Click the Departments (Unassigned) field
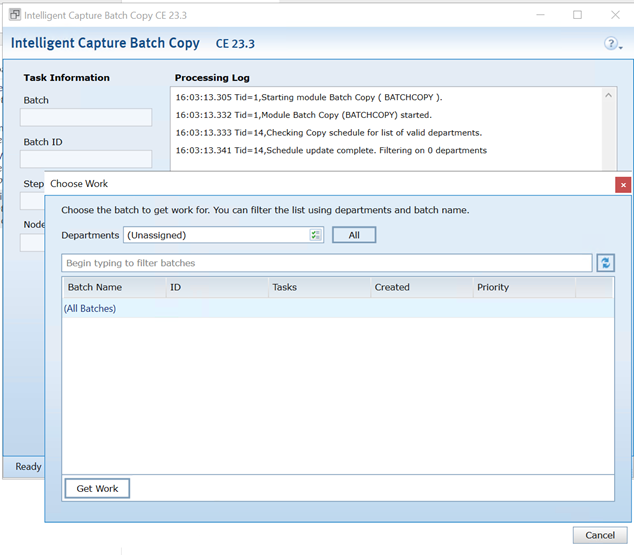Image resolution: width=634 pixels, height=555 pixels. point(224,235)
